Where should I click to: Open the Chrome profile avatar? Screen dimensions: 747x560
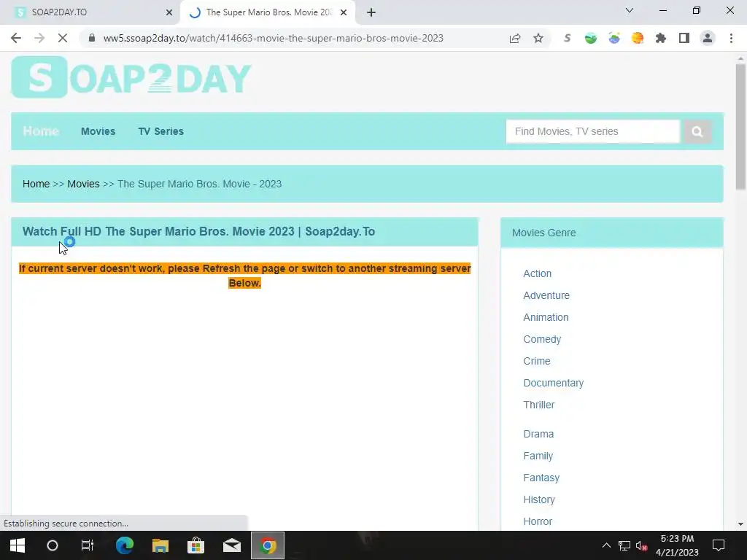click(708, 38)
